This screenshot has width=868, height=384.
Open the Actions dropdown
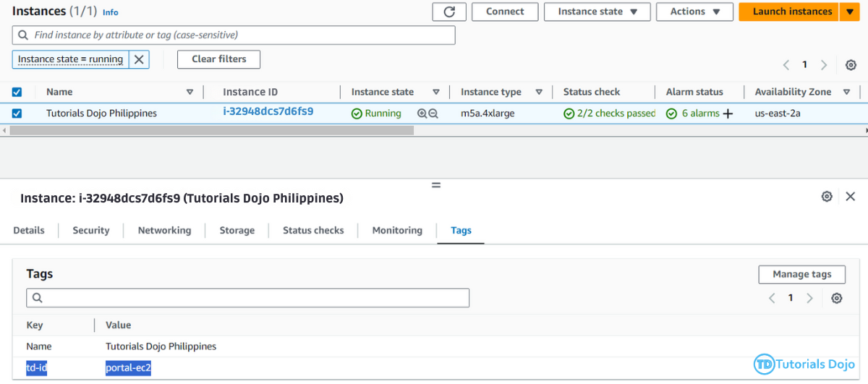click(x=695, y=12)
